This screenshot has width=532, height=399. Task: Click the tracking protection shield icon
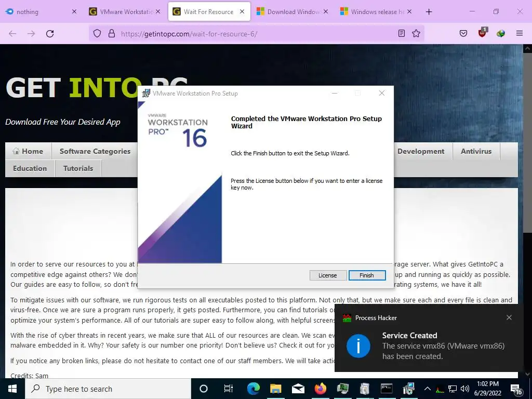[x=97, y=34]
